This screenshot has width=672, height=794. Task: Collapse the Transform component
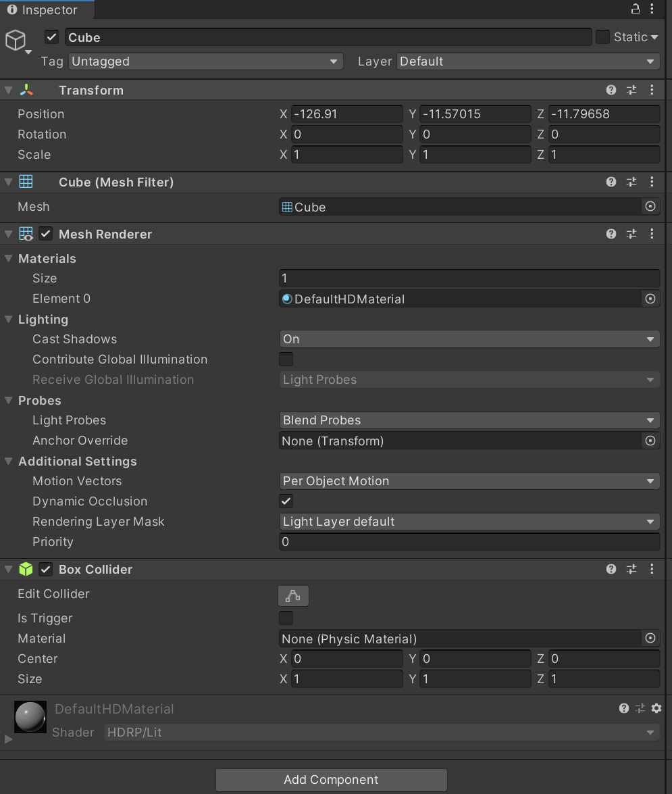[8, 90]
